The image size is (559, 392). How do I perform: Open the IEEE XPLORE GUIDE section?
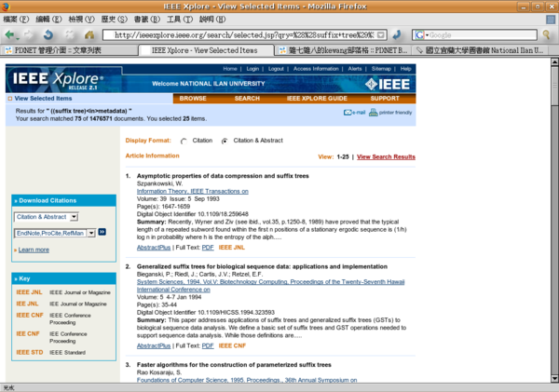(x=317, y=99)
